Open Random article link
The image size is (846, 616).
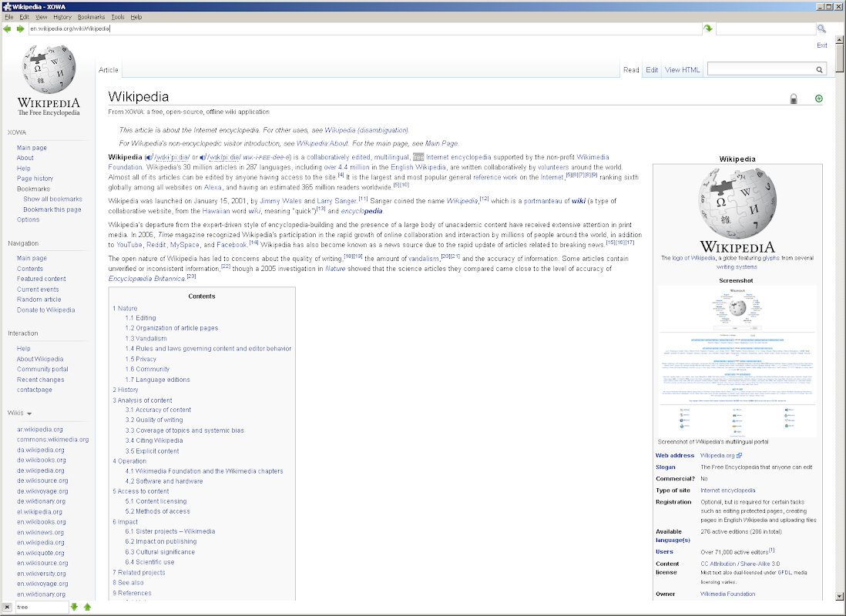click(39, 300)
